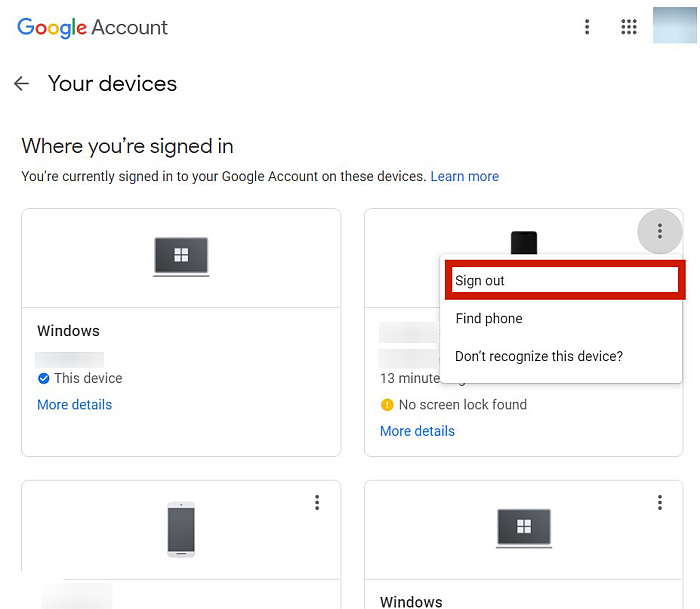Viewport: 700px width, 609px height.
Task: Open three-dot menu on the white phone card
Action: (x=317, y=502)
